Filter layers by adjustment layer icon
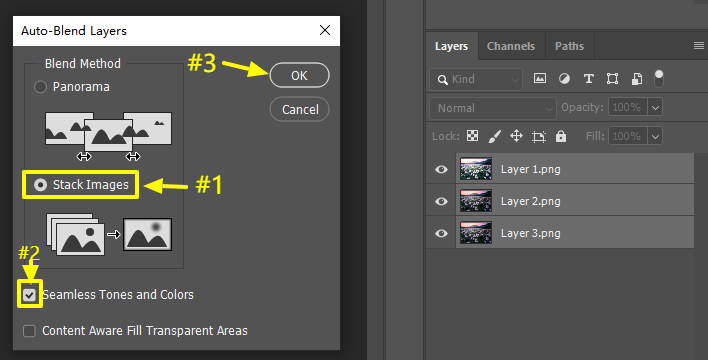 [x=564, y=79]
